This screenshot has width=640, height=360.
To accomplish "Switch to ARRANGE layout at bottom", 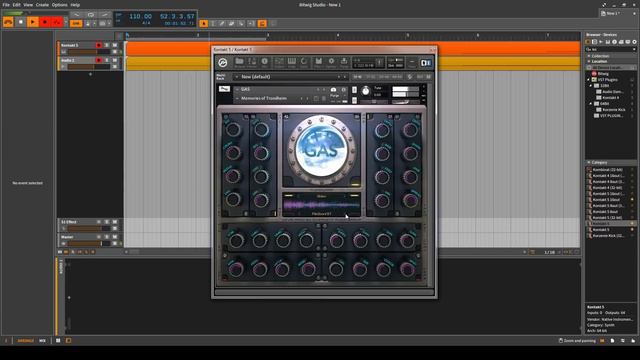I will pos(25,340).
